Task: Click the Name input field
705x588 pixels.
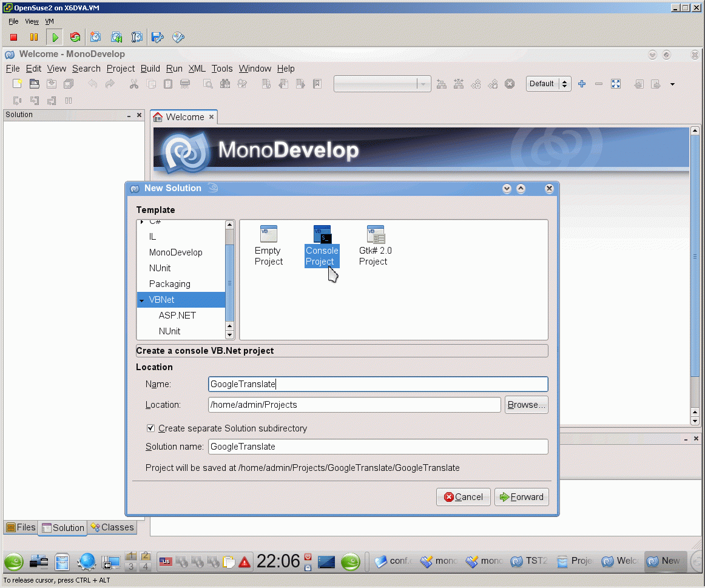Action: click(378, 384)
